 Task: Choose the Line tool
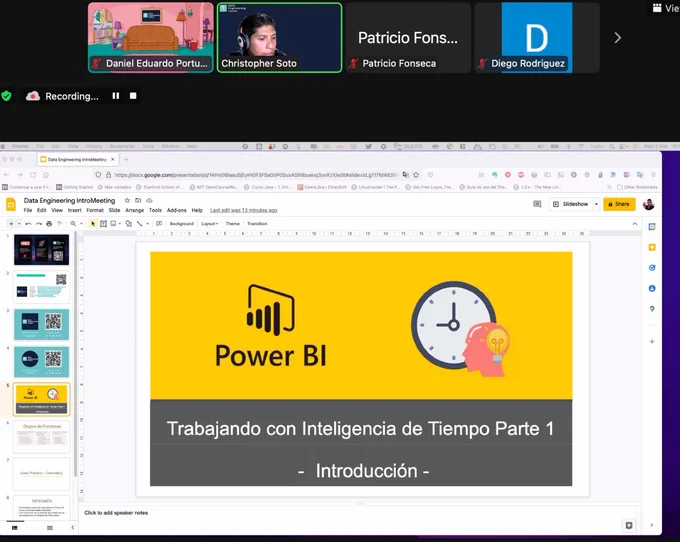coord(140,224)
